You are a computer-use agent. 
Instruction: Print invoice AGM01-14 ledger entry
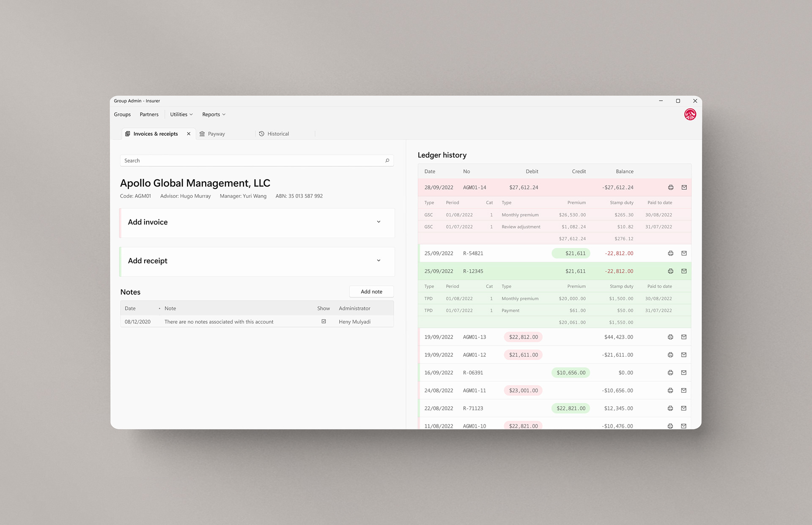click(x=670, y=187)
